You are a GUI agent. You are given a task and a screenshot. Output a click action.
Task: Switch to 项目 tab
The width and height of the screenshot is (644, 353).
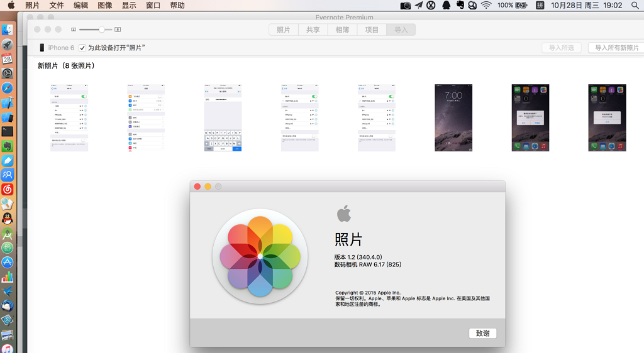pyautogui.click(x=372, y=30)
